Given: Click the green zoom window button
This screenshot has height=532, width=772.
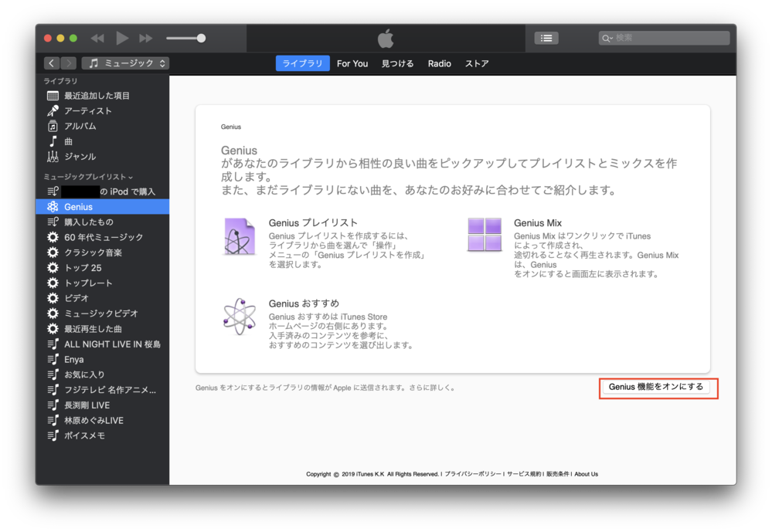Looking at the screenshot, I should 73,39.
